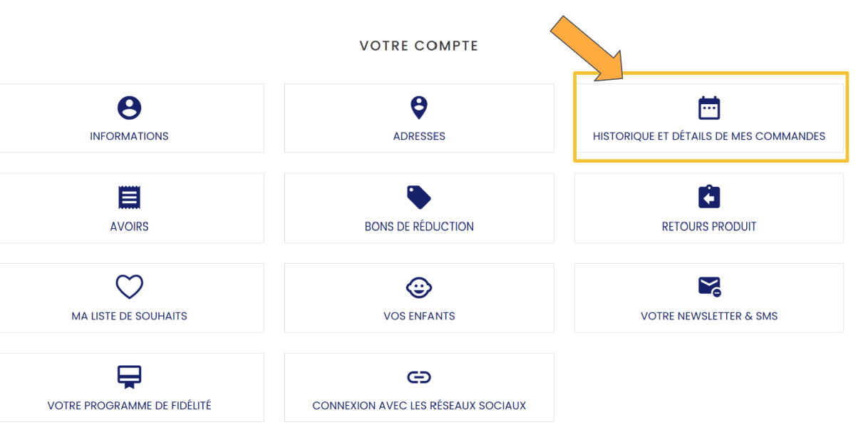Click the receipt icon above Avoirs
Viewport: 868px width, 445px height.
(x=129, y=198)
